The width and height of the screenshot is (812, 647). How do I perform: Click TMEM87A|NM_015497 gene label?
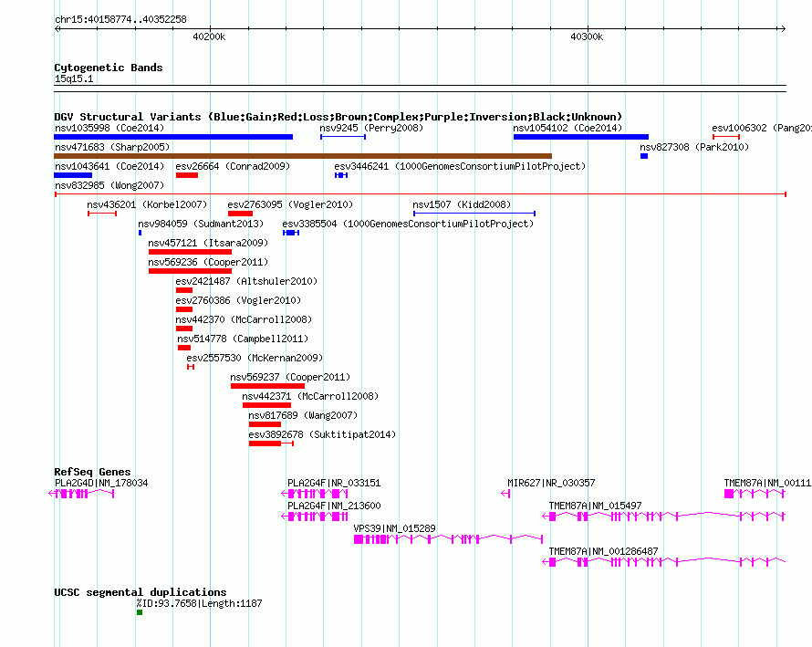[596, 506]
